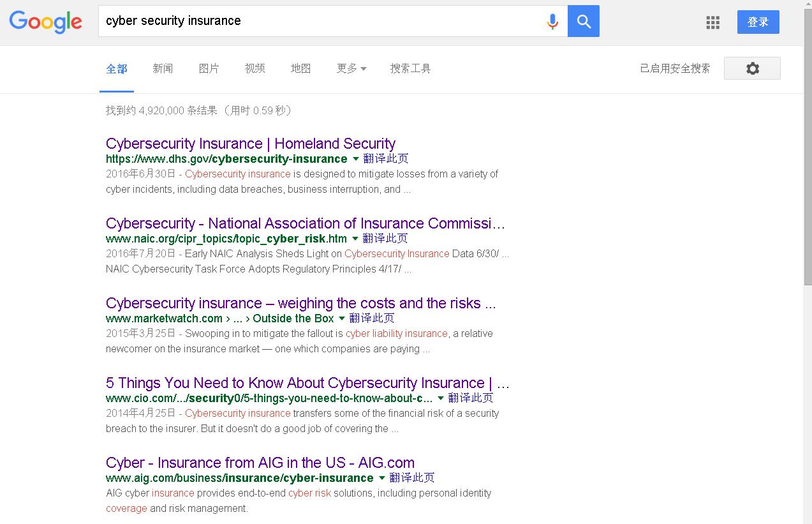Switch to the 地图 tab
The image size is (812, 524).
coord(300,68)
